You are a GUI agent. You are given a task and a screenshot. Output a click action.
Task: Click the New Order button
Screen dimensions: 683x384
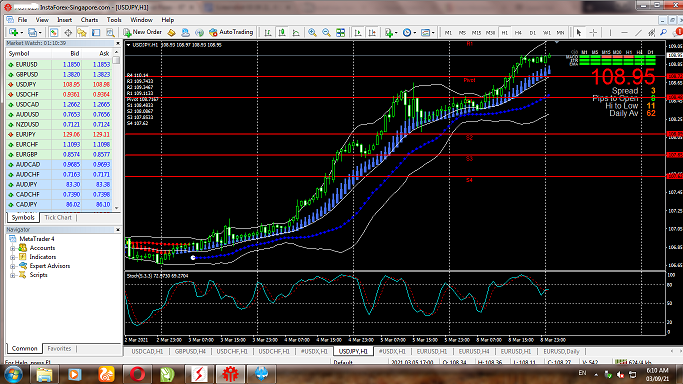143,32
